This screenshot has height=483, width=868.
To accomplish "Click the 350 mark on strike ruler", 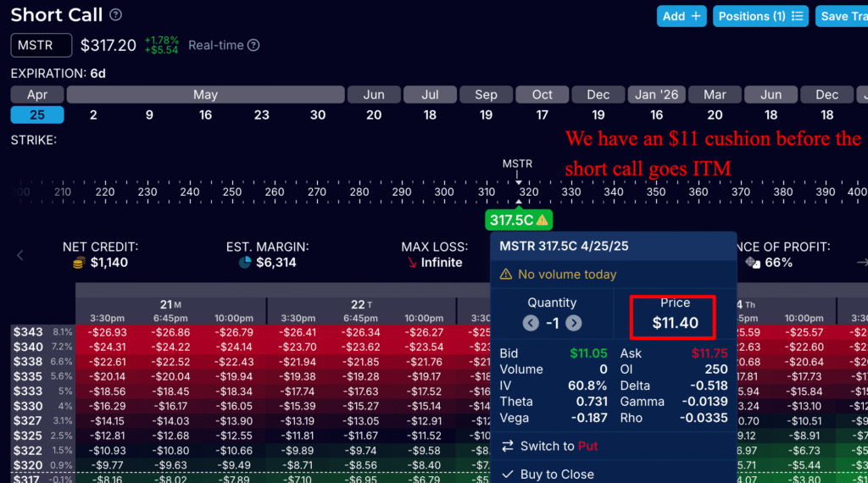I will [656, 192].
